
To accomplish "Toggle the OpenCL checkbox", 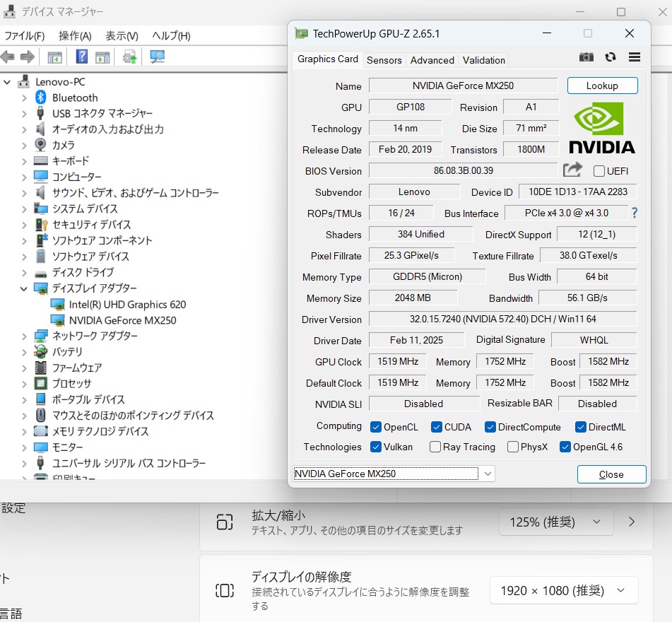I will click(x=376, y=427).
